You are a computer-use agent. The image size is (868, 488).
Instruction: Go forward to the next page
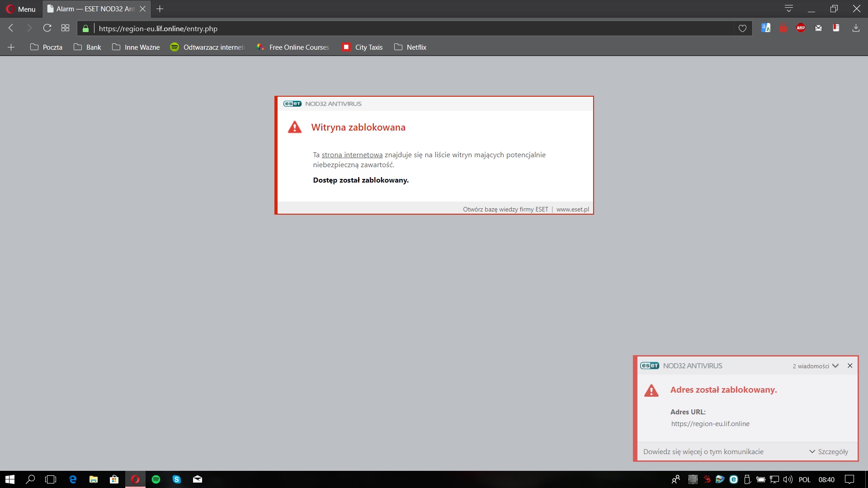point(29,28)
